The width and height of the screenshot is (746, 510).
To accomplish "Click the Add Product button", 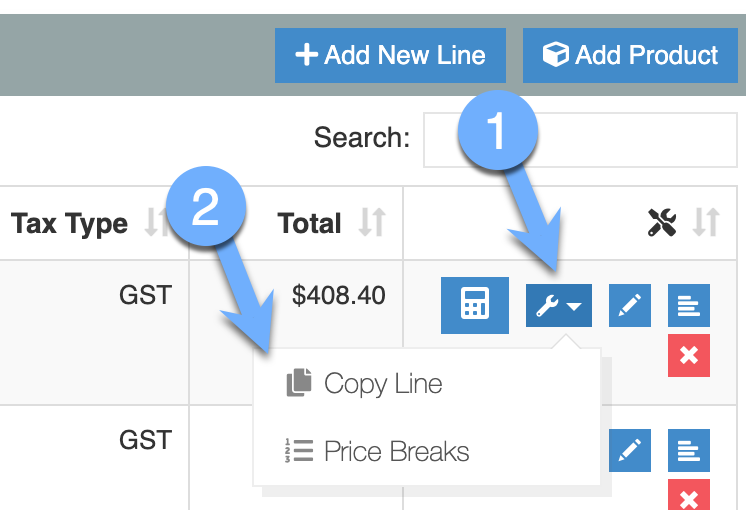I will (x=630, y=55).
